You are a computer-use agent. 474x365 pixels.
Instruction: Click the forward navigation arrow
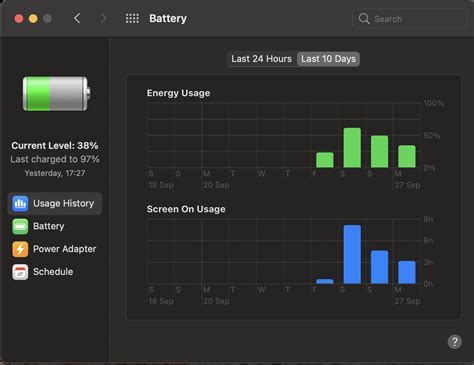click(103, 18)
